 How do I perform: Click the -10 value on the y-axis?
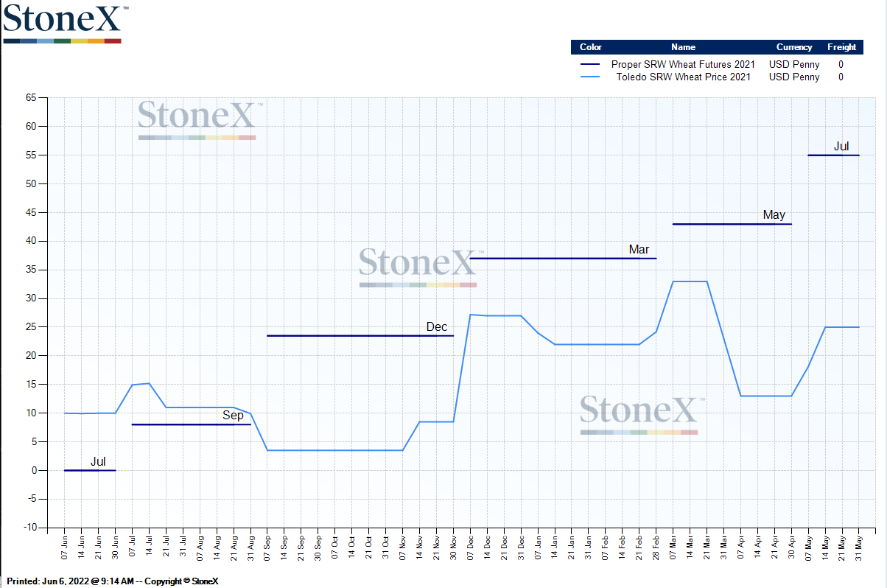click(x=29, y=528)
